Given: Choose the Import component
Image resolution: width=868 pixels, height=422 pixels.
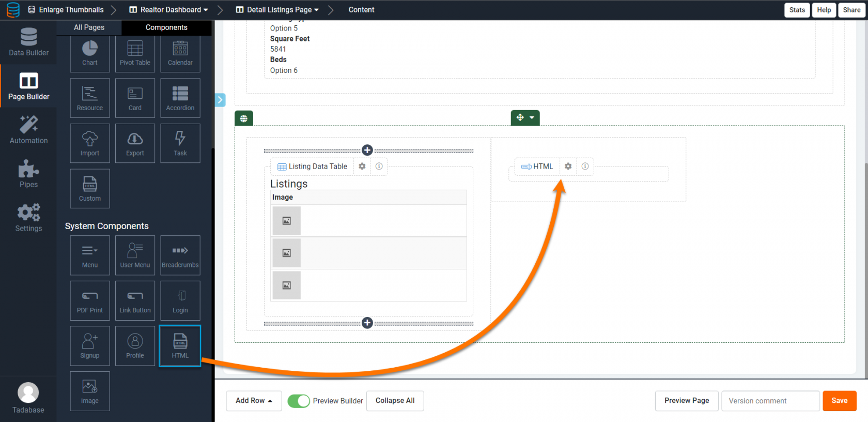Looking at the screenshot, I should click(90, 143).
